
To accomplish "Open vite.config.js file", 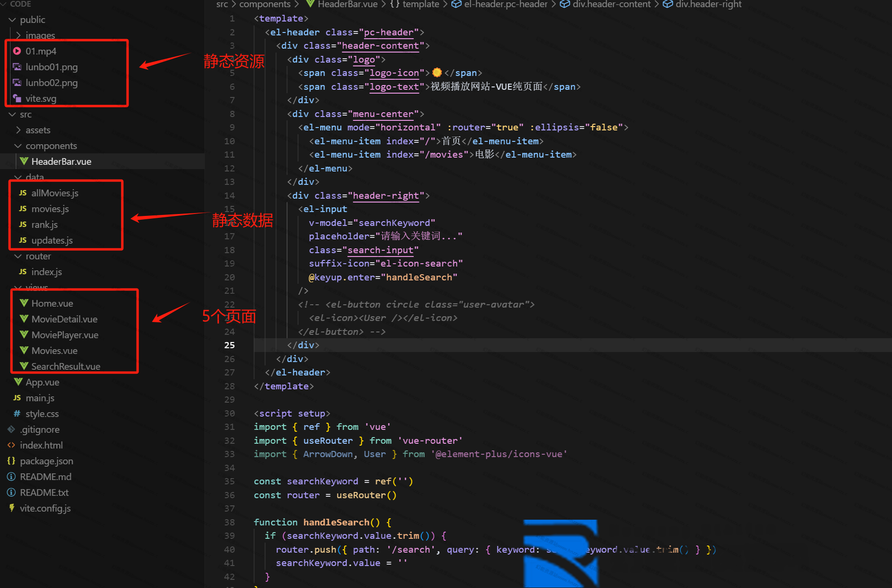I will coord(45,508).
